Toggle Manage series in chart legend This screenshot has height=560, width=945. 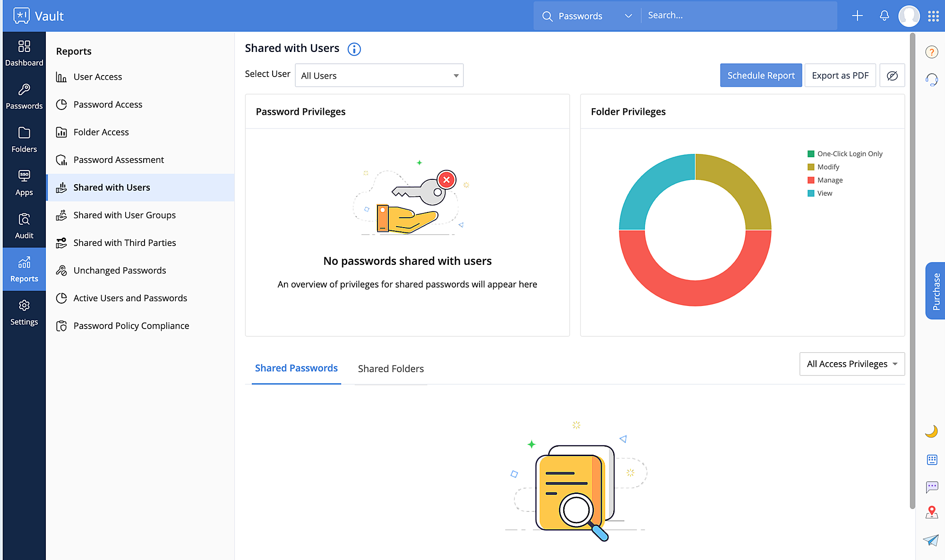click(x=830, y=180)
